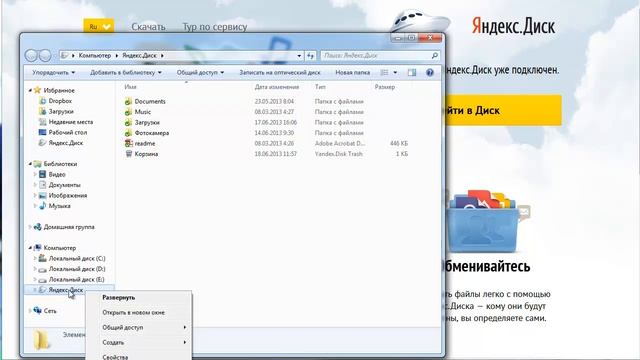
Task: Click the Сеть network icon
Action: (38, 311)
